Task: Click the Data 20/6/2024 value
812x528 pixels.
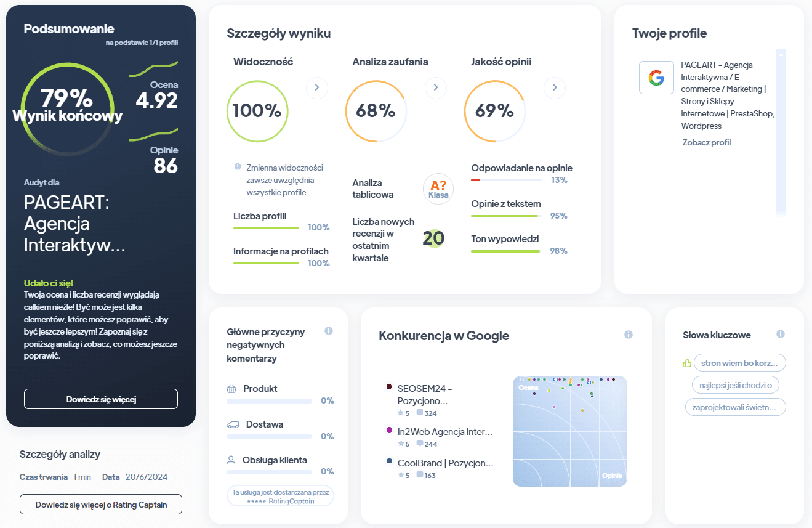Action: [147, 477]
